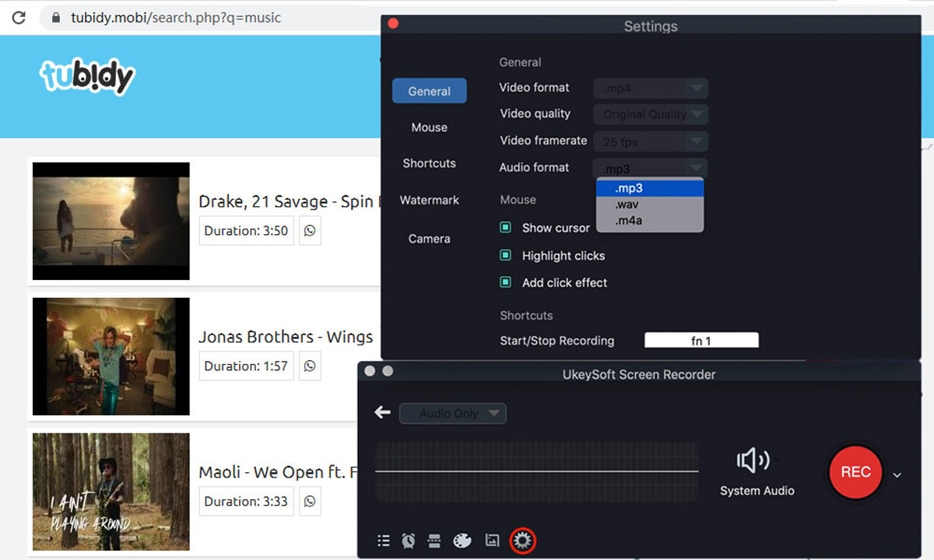This screenshot has height=560, width=934.
Task: Open the recording list icon in UkeySoft
Action: 383,541
